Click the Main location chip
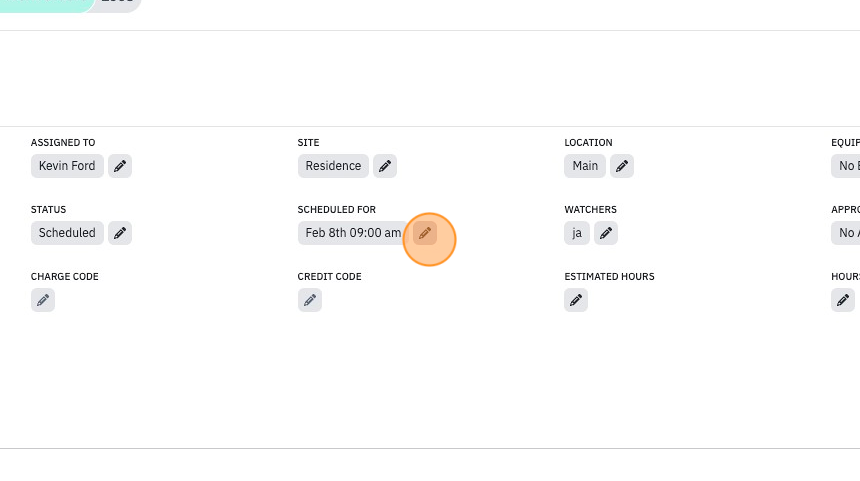This screenshot has height=481, width=860. click(x=585, y=166)
